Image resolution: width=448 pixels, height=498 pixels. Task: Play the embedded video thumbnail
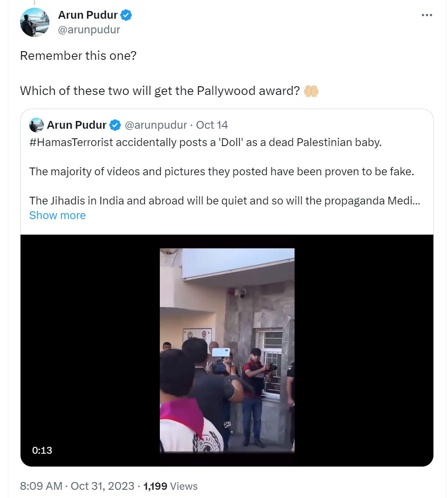tap(227, 350)
